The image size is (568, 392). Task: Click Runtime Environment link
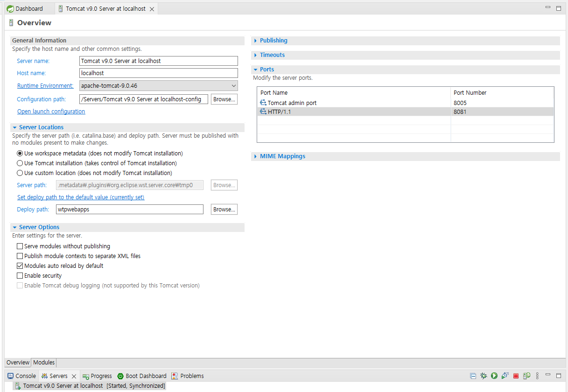[x=45, y=86]
